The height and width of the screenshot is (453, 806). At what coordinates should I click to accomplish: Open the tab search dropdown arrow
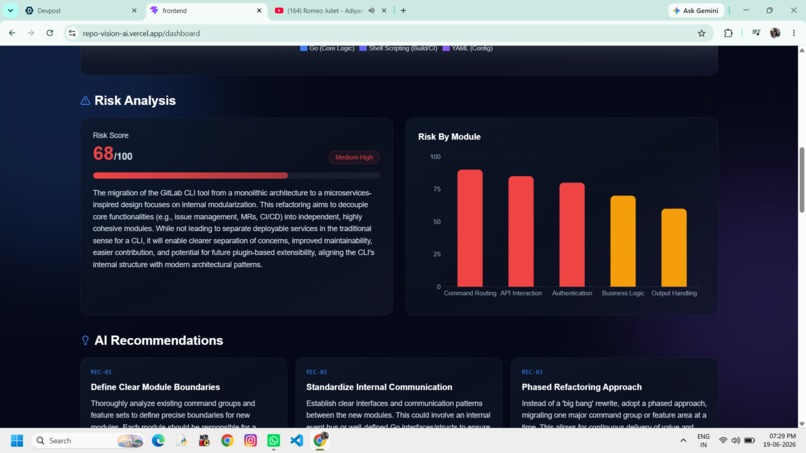[10, 10]
